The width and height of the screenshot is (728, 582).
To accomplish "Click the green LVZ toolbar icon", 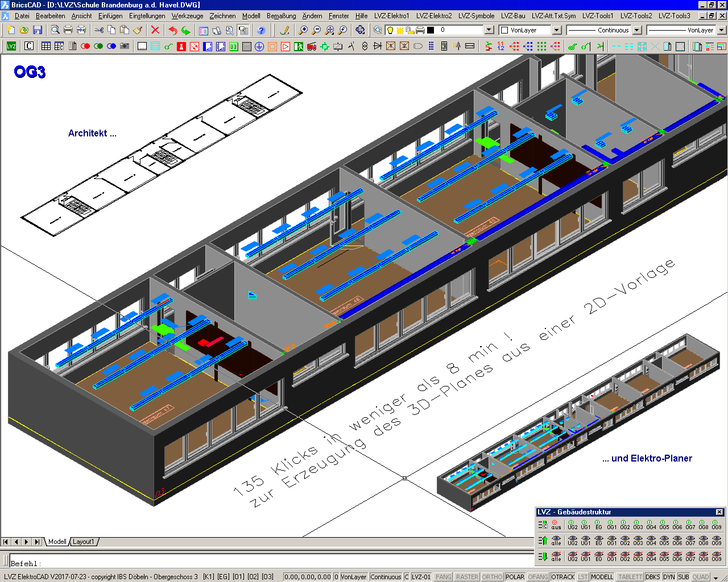I will coord(11,46).
